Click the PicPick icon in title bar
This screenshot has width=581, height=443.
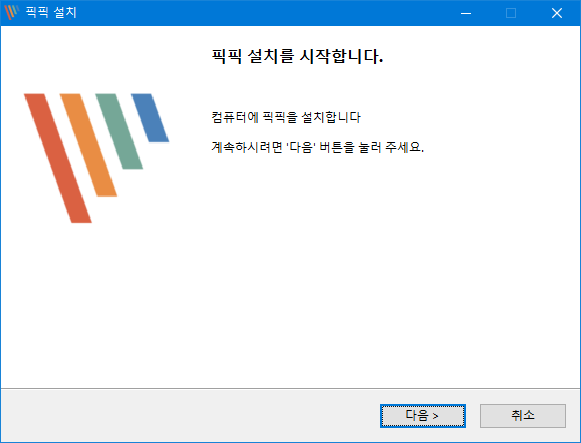pyautogui.click(x=11, y=12)
